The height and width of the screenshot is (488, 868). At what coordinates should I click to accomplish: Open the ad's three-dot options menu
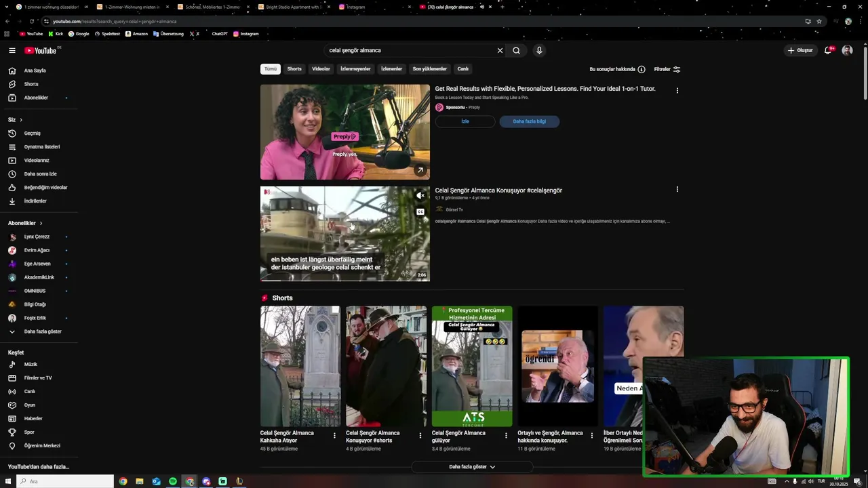point(677,90)
